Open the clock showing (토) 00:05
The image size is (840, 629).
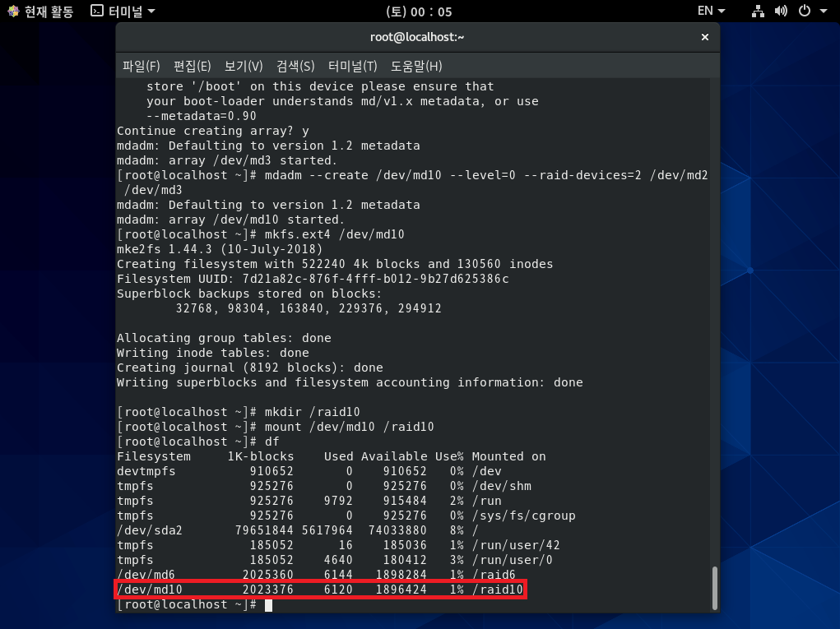[x=419, y=12]
